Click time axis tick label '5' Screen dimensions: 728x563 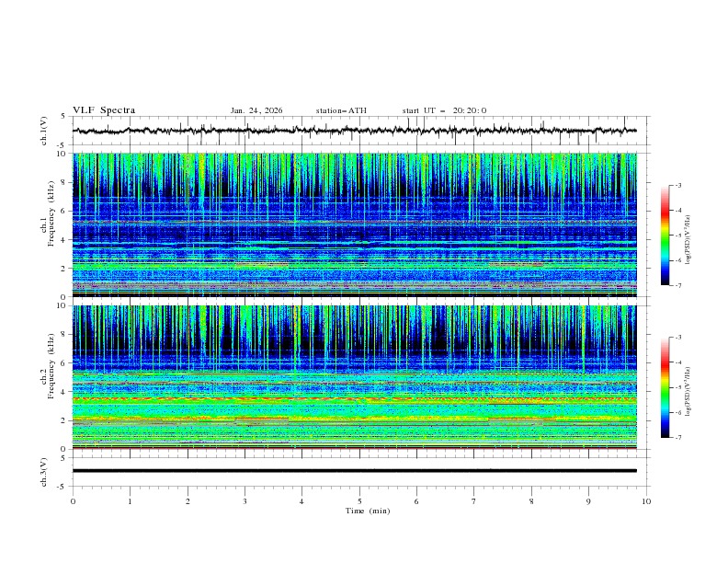point(359,501)
